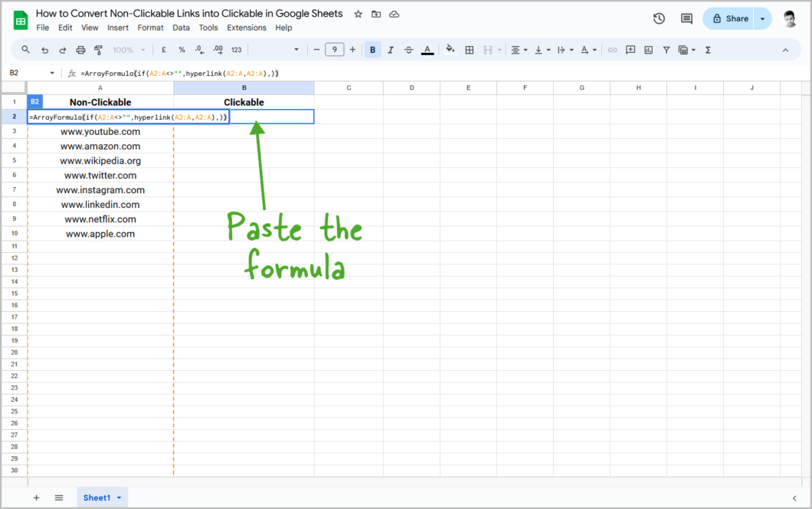This screenshot has width=812, height=509.
Task: Insert a link
Action: coord(612,50)
